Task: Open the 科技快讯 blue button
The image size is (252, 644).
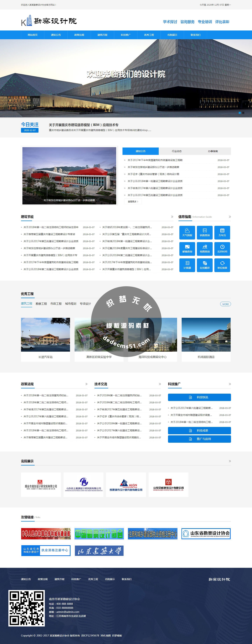Action: tap(199, 397)
